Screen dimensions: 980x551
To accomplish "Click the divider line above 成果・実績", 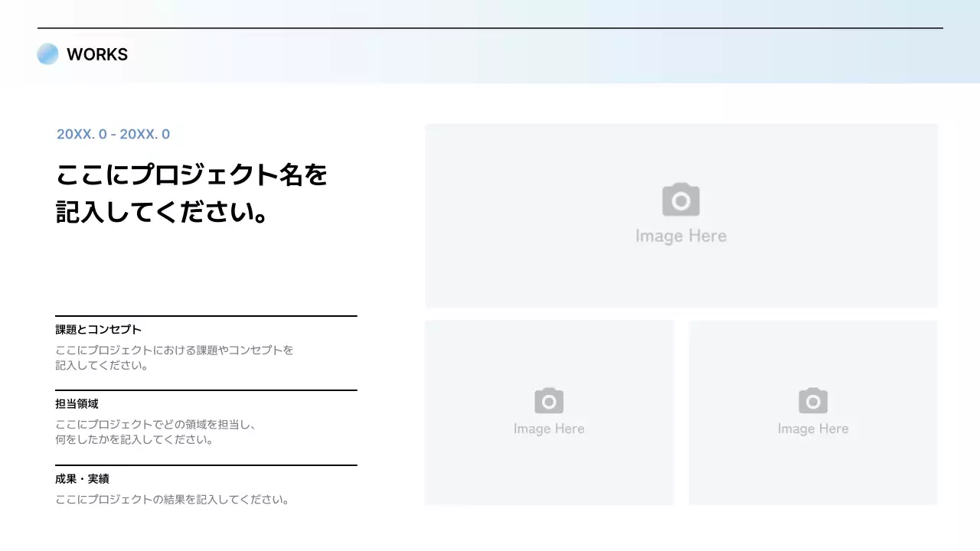I will pos(206,465).
